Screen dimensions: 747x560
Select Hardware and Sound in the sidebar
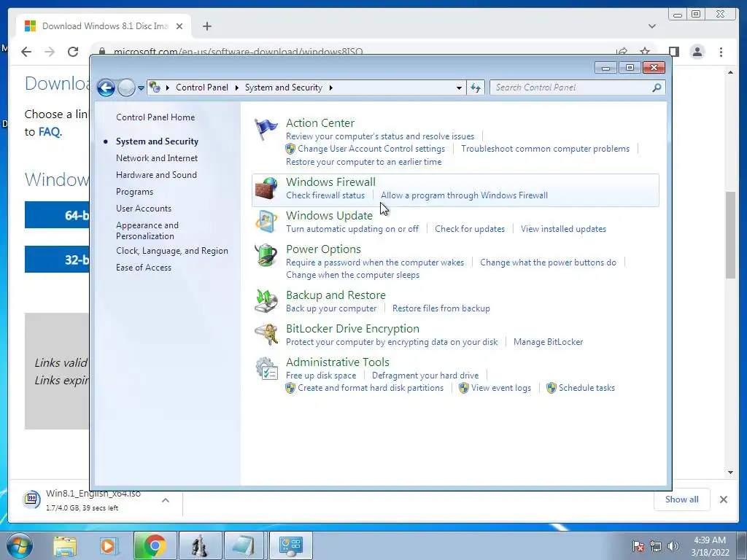tap(156, 175)
